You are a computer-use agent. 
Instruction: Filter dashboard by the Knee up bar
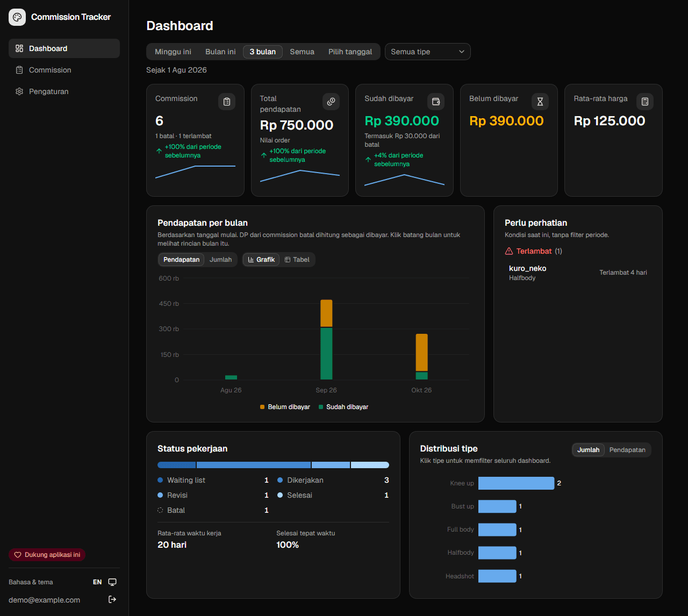click(x=516, y=483)
